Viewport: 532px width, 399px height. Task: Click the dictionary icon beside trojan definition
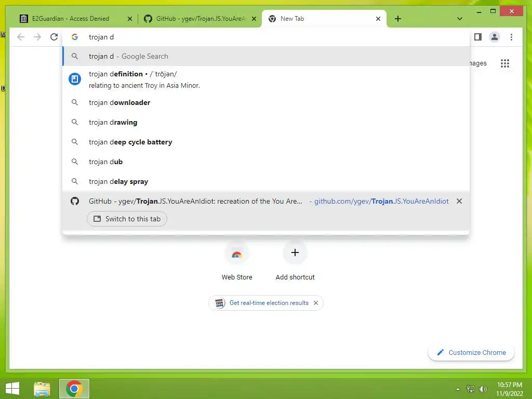75,79
